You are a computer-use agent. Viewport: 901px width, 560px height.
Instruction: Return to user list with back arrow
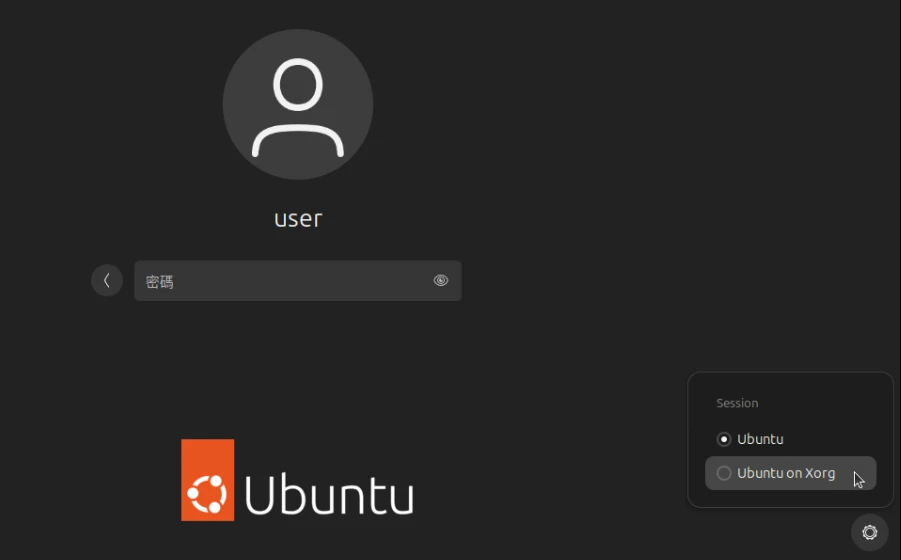pyautogui.click(x=107, y=281)
